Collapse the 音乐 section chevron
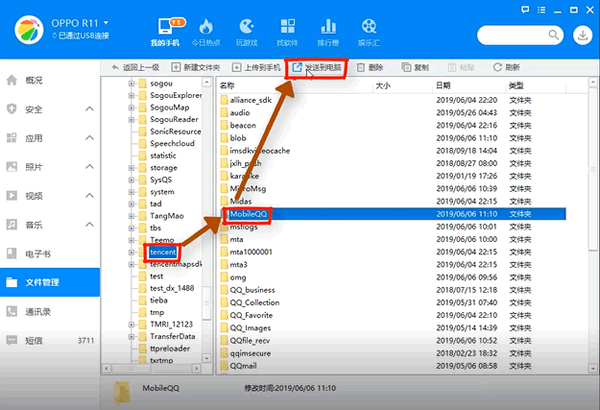Image resolution: width=600 pixels, height=410 pixels. coord(90,225)
